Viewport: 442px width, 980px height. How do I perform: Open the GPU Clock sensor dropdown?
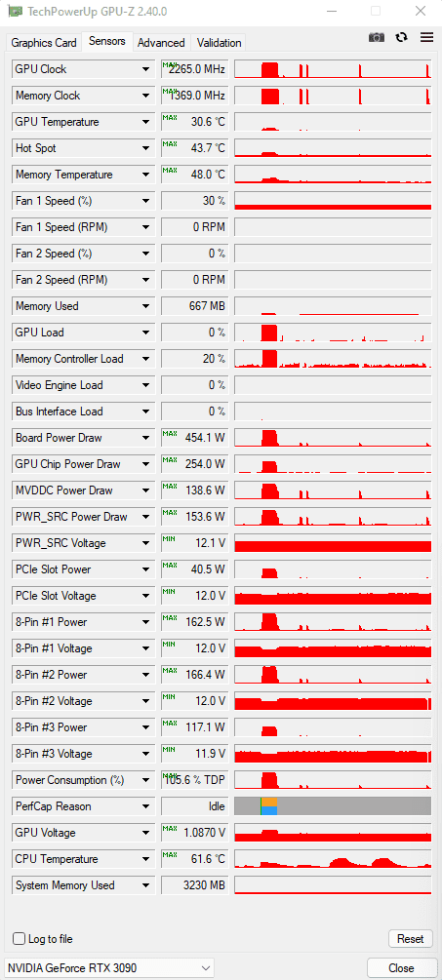point(145,69)
